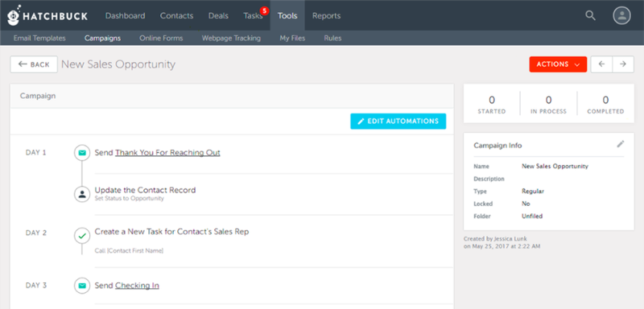This screenshot has height=309, width=644.
Task: Click the pencil icon in Campaign Info
Action: (620, 144)
